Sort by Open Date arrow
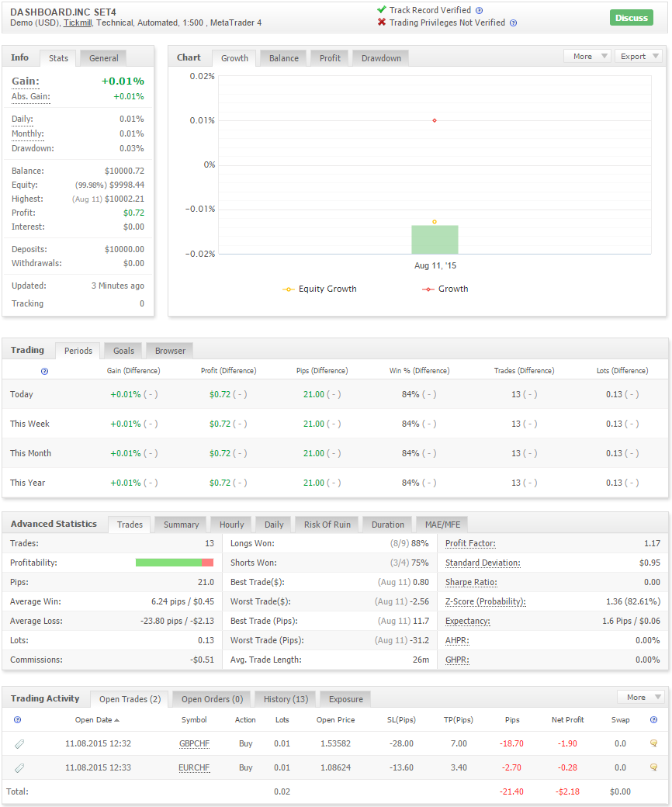The height and width of the screenshot is (807, 672). (x=117, y=720)
